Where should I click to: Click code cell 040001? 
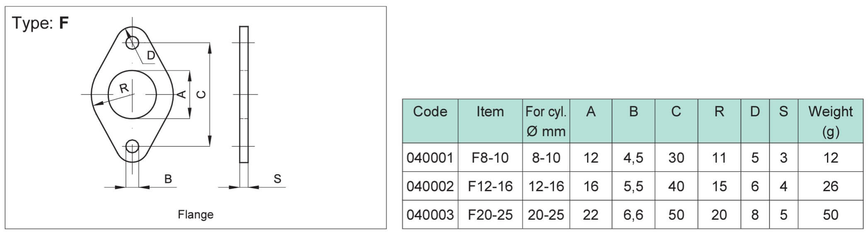(x=430, y=158)
